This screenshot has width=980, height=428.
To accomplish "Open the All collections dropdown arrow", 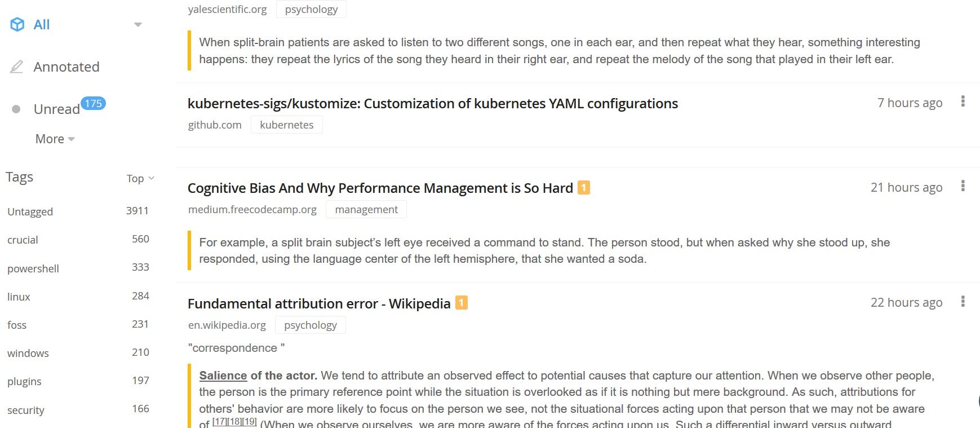I will (x=138, y=24).
